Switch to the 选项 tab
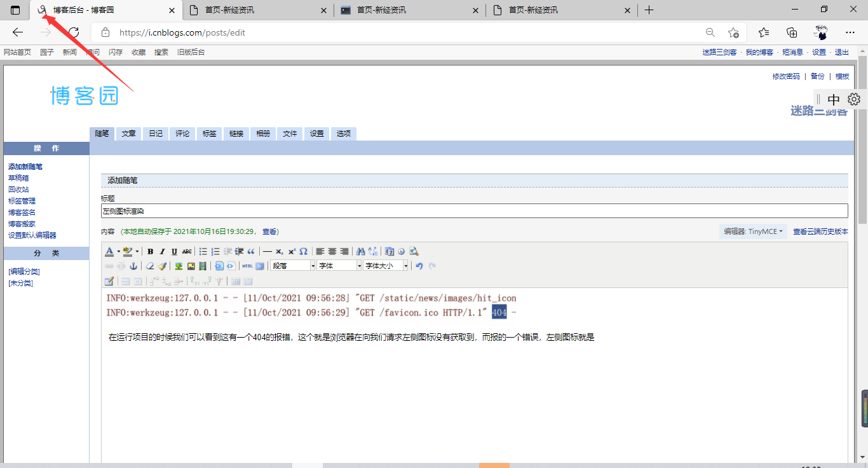This screenshot has height=468, width=868. coord(344,134)
